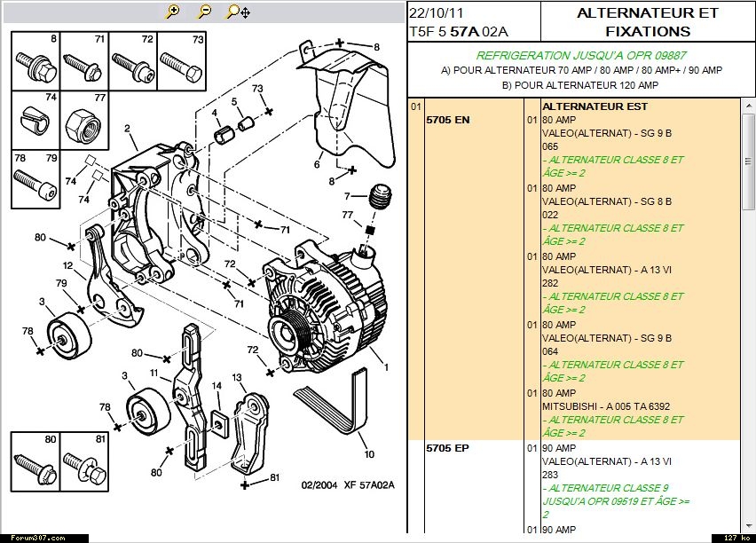Click the zoom out magnifier icon
This screenshot has width=756, height=543.
pos(204,12)
